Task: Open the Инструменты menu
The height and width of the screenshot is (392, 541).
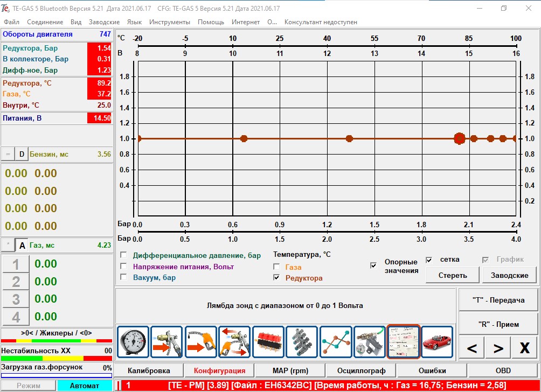Action: (169, 22)
